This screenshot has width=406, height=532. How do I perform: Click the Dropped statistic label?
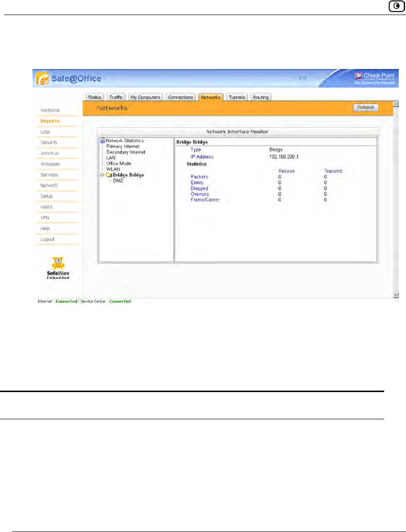[x=200, y=189]
